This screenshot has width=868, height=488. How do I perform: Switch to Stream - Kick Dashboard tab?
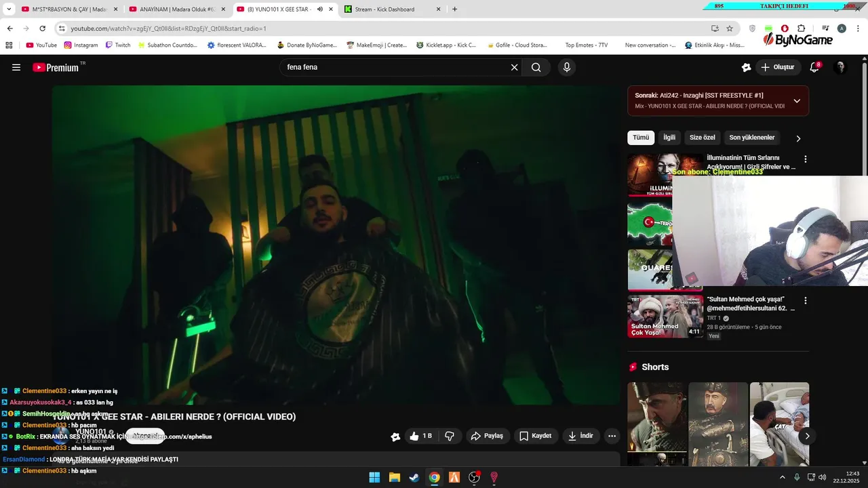393,9
